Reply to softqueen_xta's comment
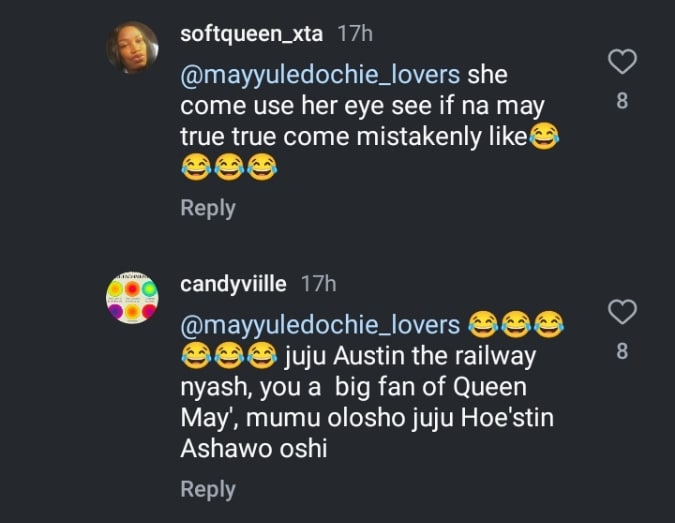This screenshot has width=675, height=523. click(207, 208)
